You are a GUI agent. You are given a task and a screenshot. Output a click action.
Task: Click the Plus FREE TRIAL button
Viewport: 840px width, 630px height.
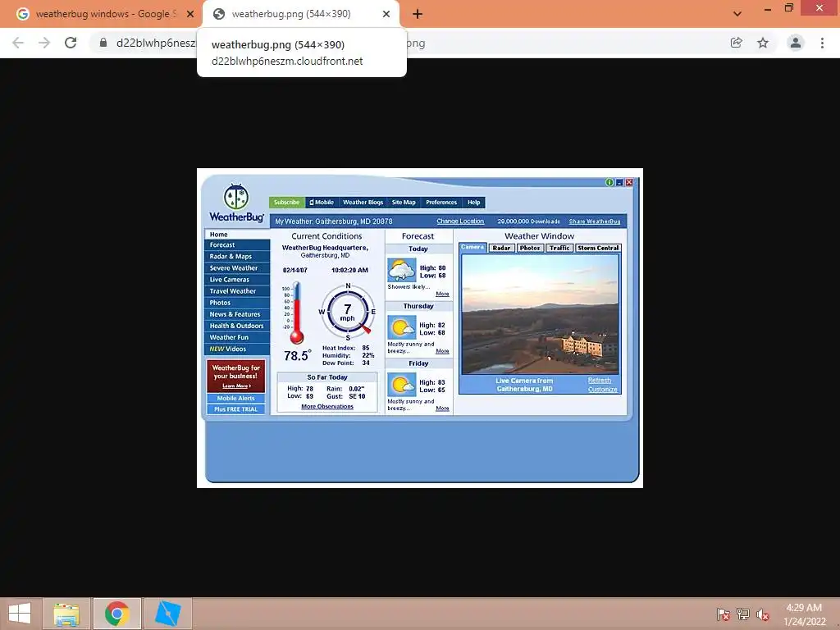click(235, 409)
